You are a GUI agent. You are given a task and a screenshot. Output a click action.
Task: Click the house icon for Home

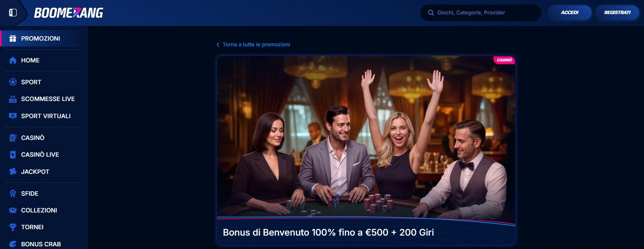pos(13,60)
